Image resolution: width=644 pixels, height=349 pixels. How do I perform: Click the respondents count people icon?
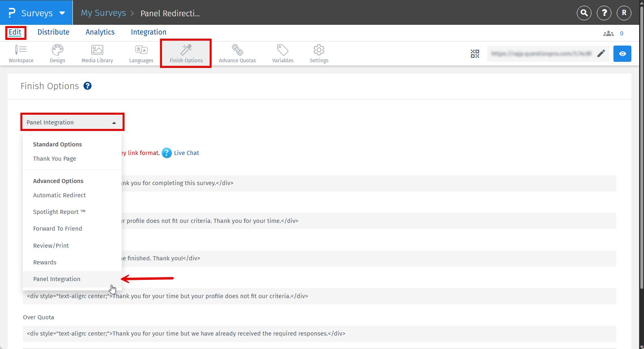[609, 33]
